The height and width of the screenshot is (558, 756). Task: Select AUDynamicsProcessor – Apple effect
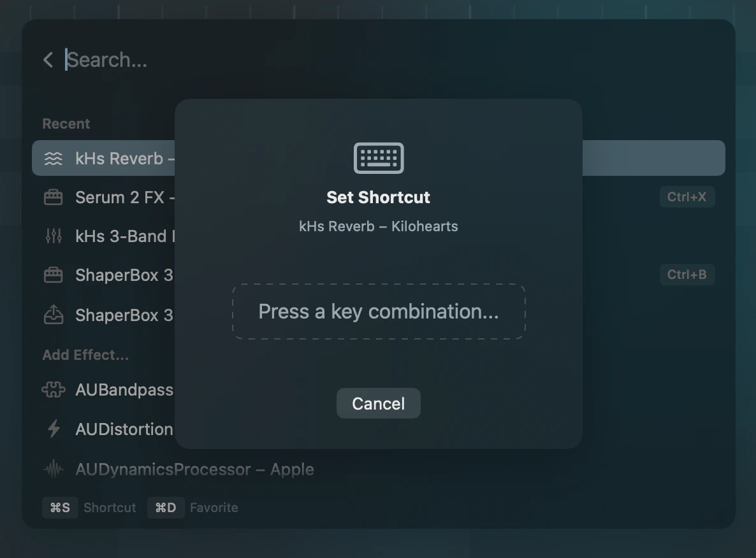tap(379, 469)
